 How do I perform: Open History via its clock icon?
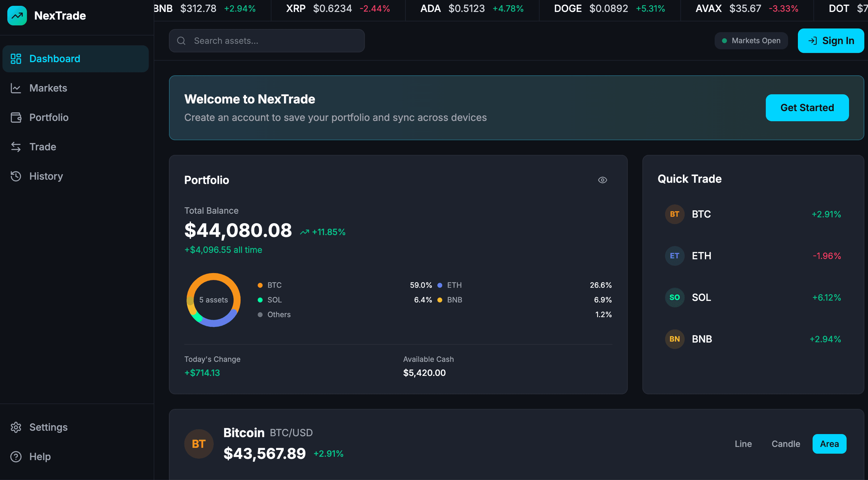click(x=16, y=176)
